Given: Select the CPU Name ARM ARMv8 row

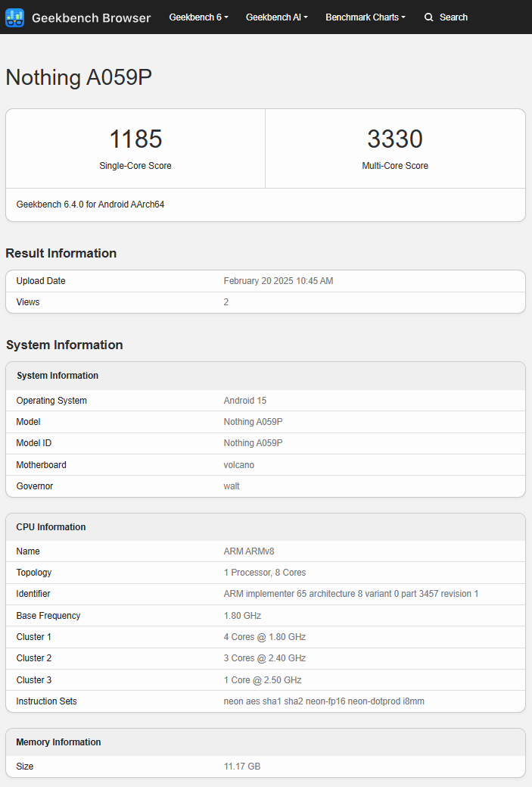Looking at the screenshot, I should pyautogui.click(x=265, y=551).
